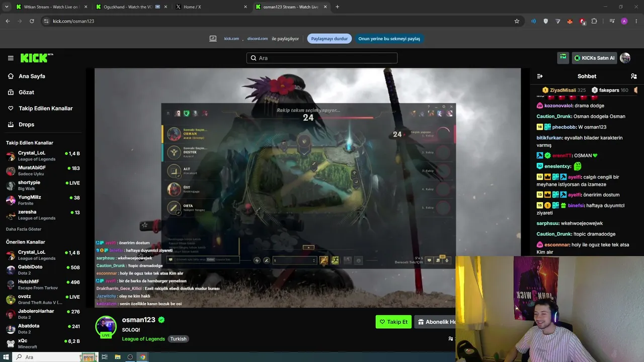Switch to the Home / X tab
This screenshot has height=362, width=644.
click(x=211, y=7)
